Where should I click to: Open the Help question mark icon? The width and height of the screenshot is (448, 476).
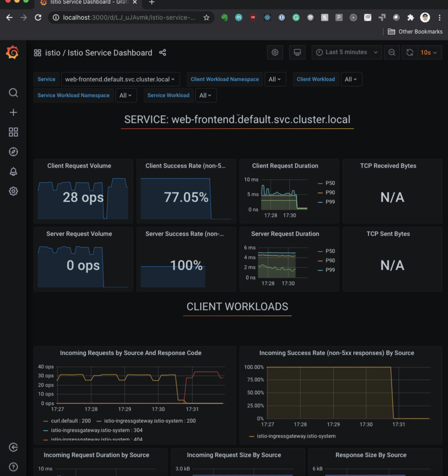(x=13, y=467)
